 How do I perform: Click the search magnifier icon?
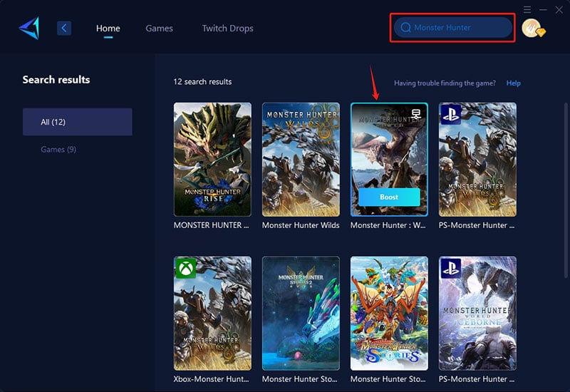(x=405, y=27)
